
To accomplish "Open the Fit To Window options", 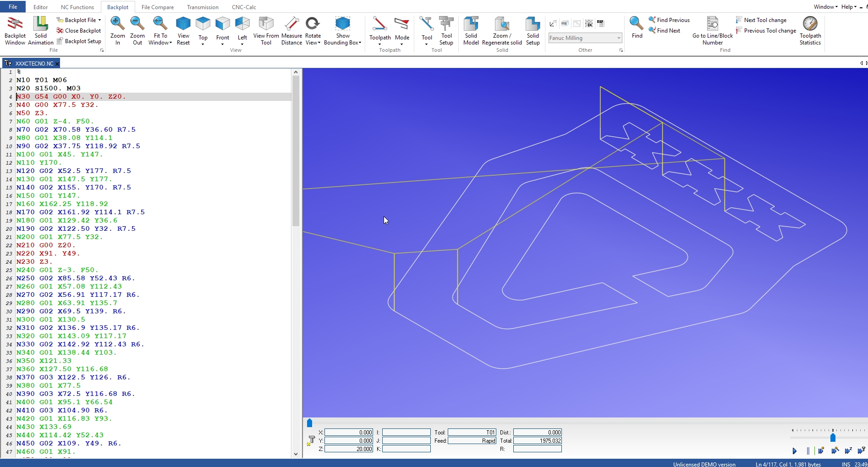I will (160, 31).
